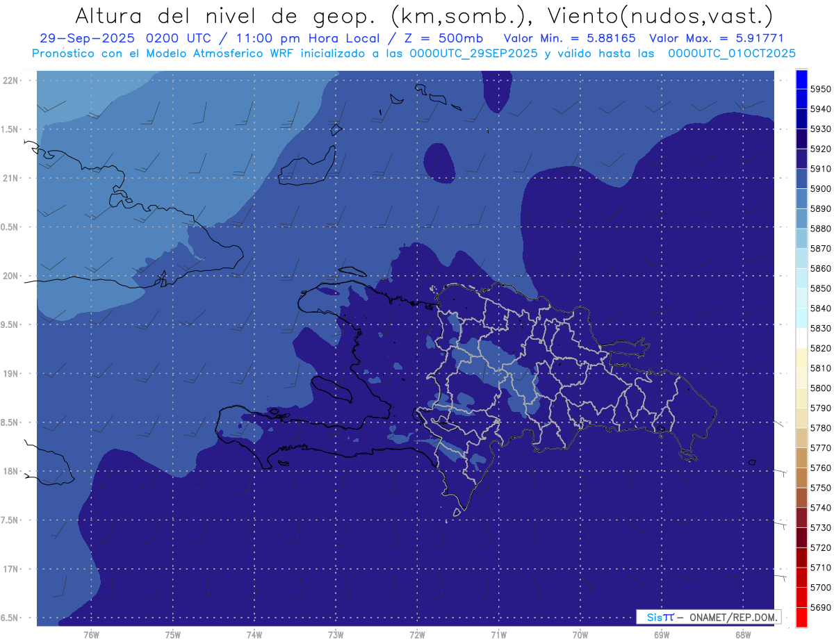Click the 5730 colorbar label
This screenshot has width=834, height=644.
(820, 528)
